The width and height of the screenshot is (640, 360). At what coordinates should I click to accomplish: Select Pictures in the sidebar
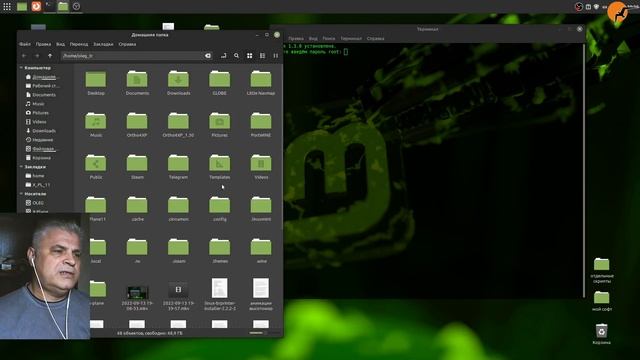(x=41, y=113)
